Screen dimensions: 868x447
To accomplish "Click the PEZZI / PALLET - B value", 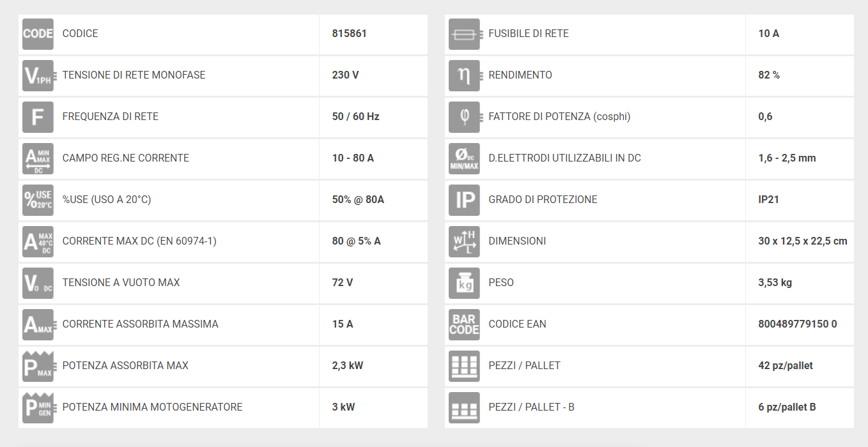I will (787, 407).
